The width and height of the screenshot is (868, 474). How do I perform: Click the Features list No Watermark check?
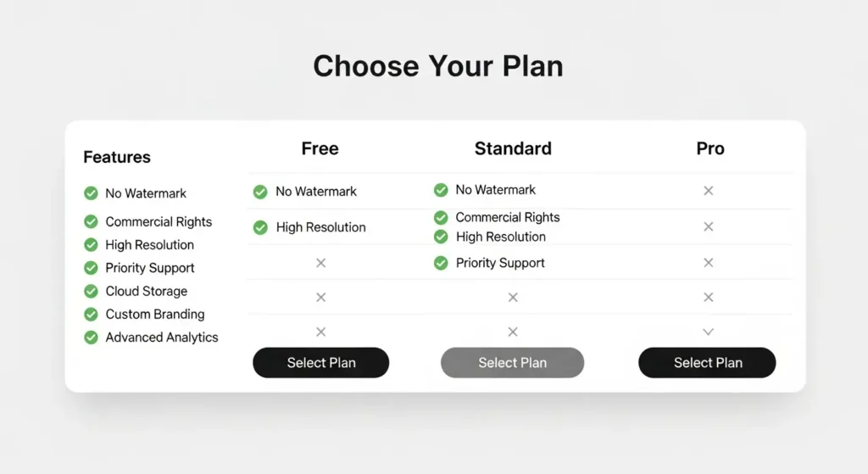(91, 193)
